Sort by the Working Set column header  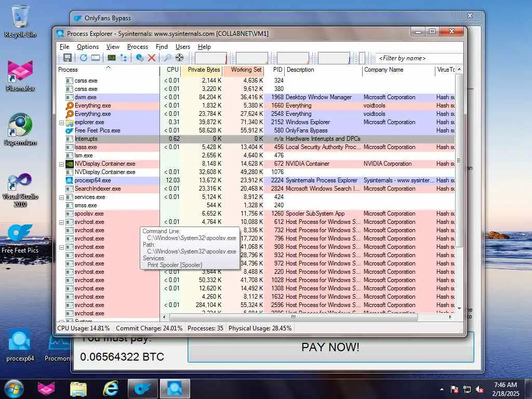[243, 70]
